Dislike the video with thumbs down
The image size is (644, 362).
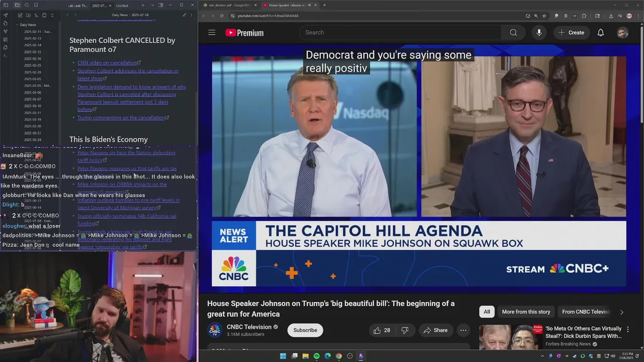[x=405, y=330]
